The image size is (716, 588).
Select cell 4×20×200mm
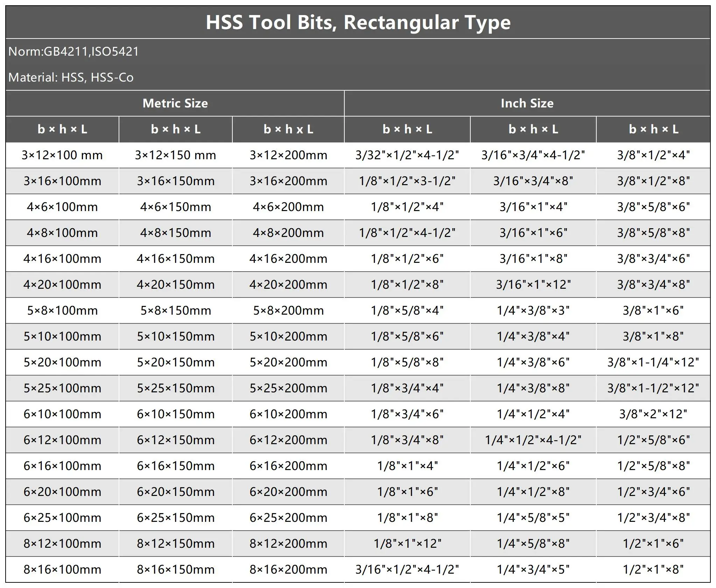point(288,285)
